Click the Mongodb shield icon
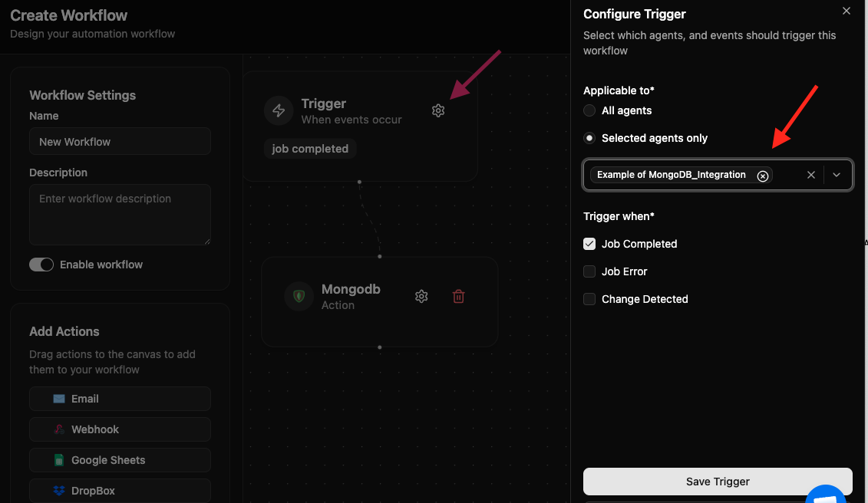The height and width of the screenshot is (503, 868). click(299, 296)
